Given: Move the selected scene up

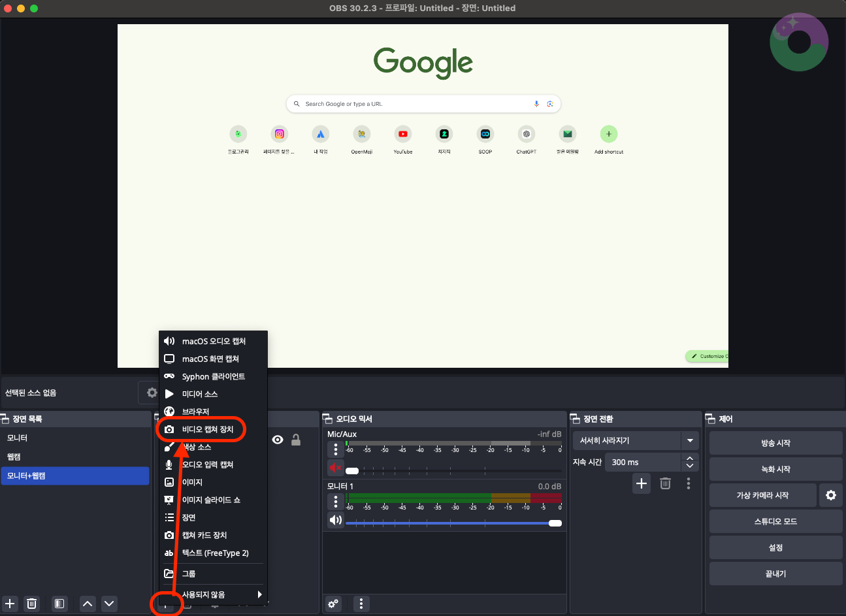Looking at the screenshot, I should pos(88,604).
